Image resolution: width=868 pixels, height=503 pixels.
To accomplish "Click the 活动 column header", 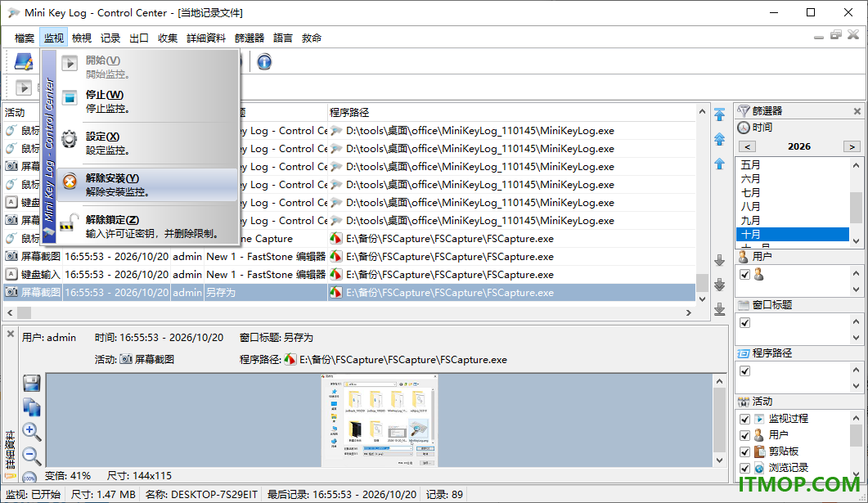I will [x=15, y=112].
